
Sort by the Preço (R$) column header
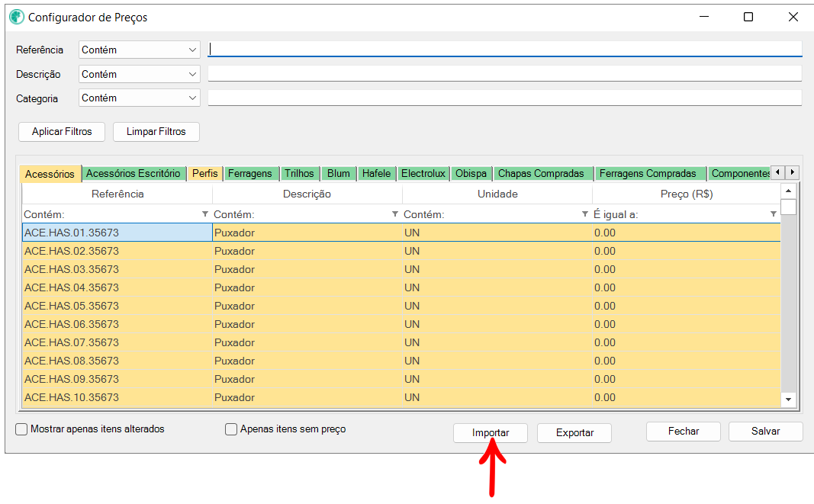687,194
